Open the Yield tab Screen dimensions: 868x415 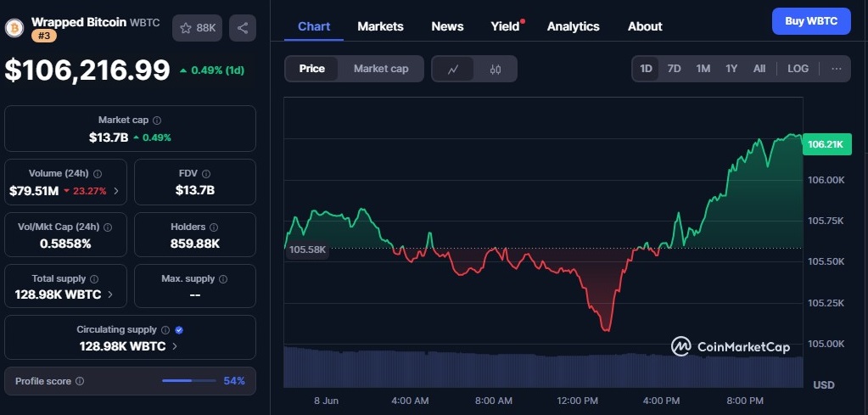click(x=506, y=26)
